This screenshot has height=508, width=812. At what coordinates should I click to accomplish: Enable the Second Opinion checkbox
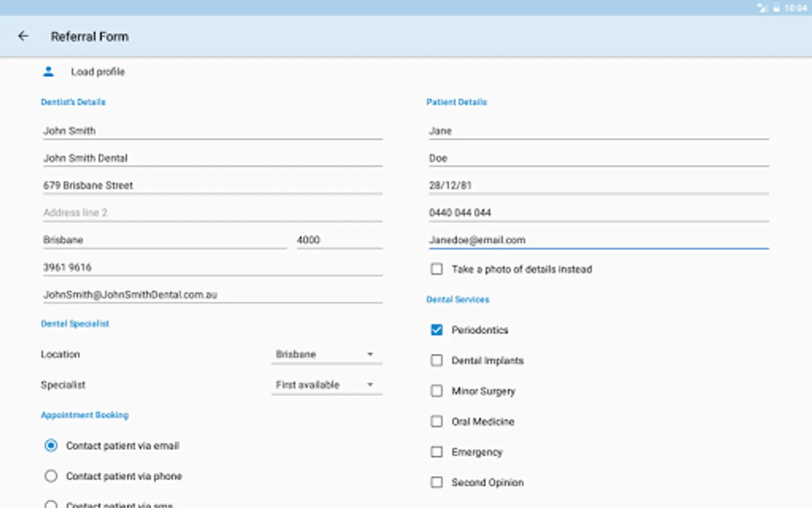click(436, 483)
